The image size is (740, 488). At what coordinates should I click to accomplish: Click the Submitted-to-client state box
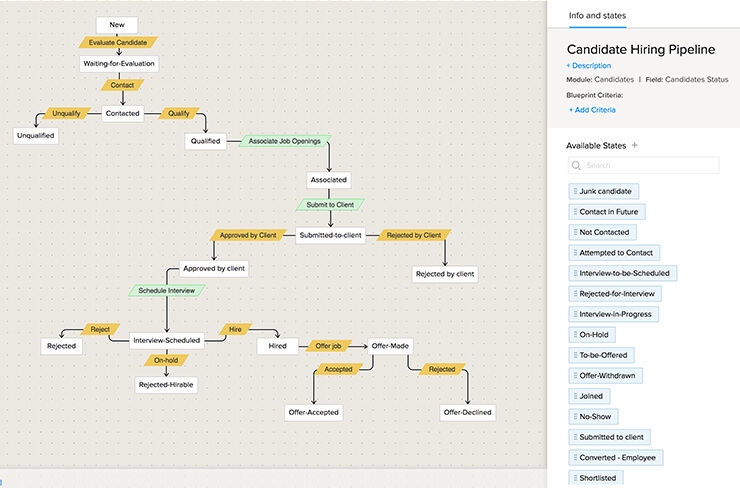point(330,236)
